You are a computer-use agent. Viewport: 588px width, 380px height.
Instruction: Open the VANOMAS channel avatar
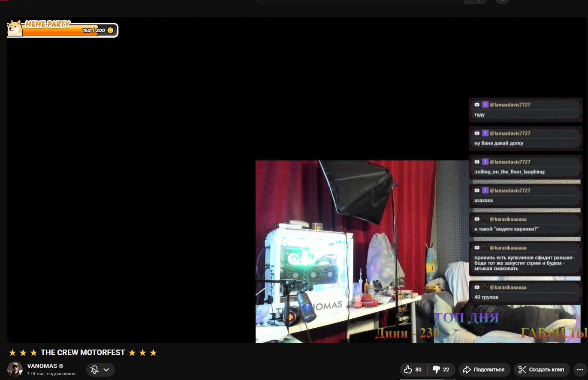click(x=15, y=369)
